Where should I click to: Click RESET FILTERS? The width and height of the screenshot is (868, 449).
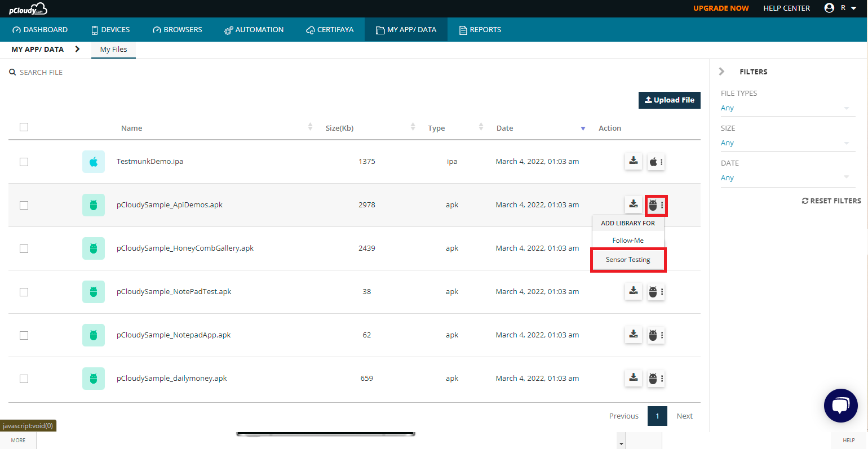click(831, 201)
